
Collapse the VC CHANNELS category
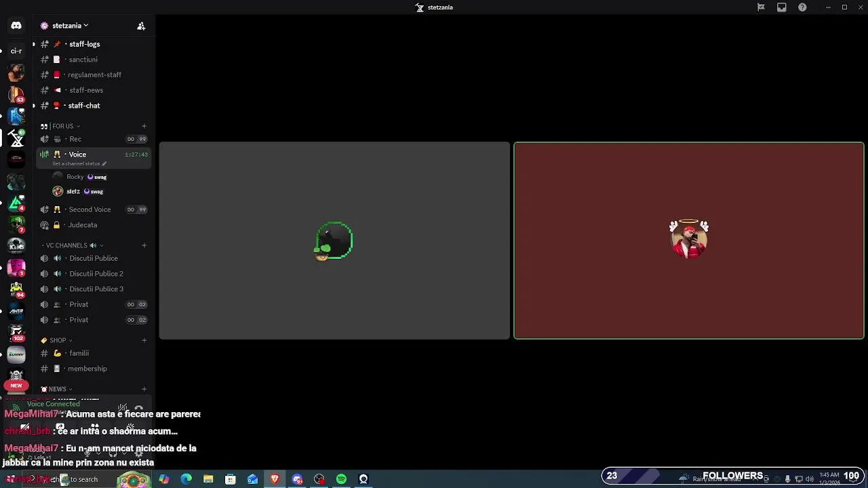pyautogui.click(x=72, y=245)
